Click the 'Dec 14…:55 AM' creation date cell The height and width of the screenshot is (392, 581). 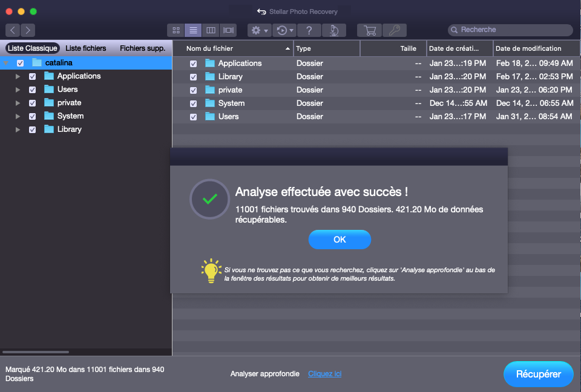(x=458, y=103)
